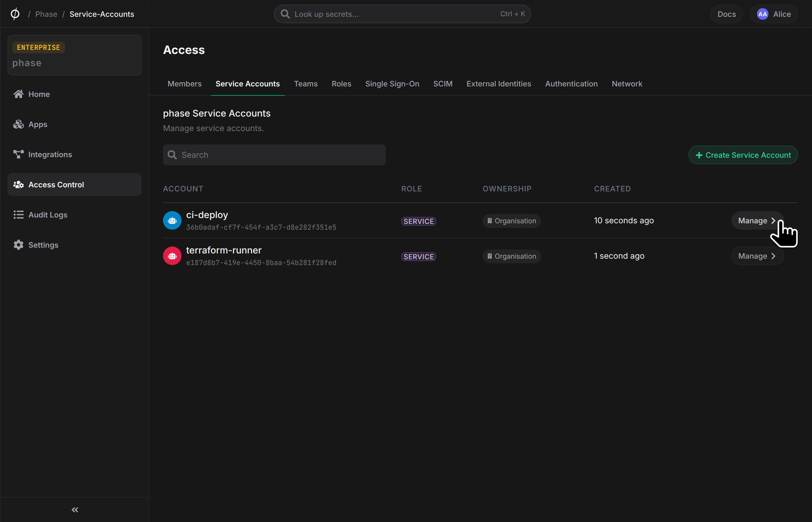This screenshot has width=812, height=522.
Task: Open Apps from the sidebar
Action: tap(74, 124)
